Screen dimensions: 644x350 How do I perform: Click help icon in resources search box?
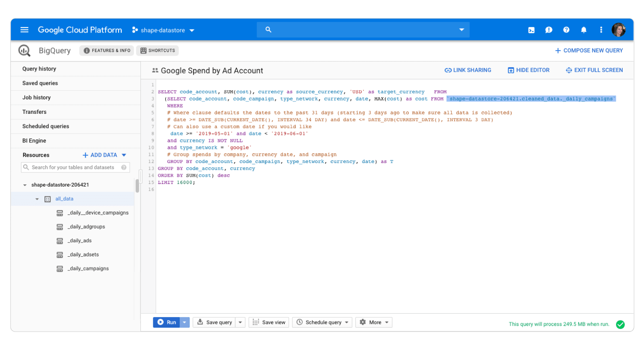coord(124,167)
